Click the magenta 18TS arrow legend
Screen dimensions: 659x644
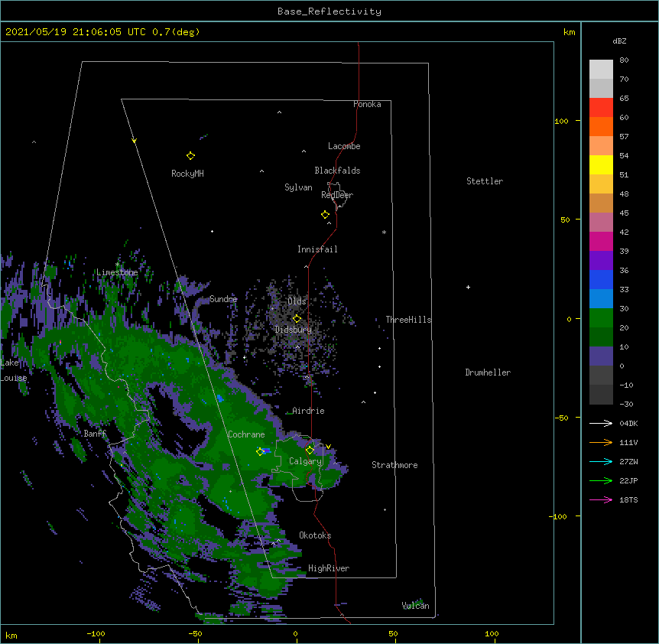coord(601,499)
